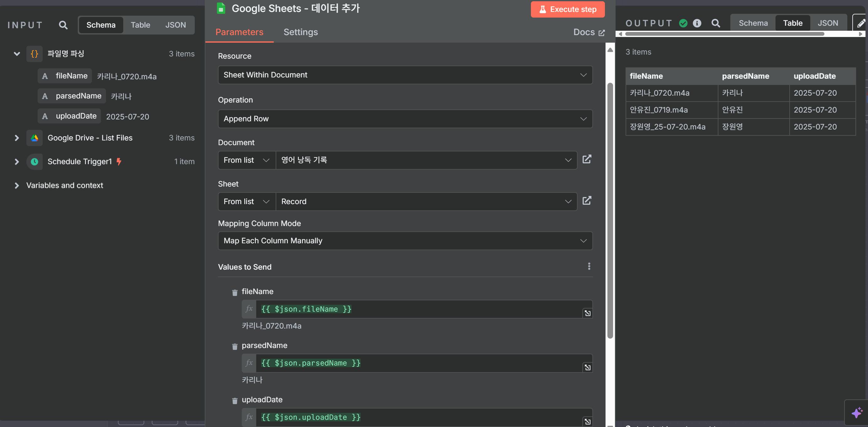Expand the parsedName expression editor
This screenshot has width=868, height=427.
tap(588, 367)
